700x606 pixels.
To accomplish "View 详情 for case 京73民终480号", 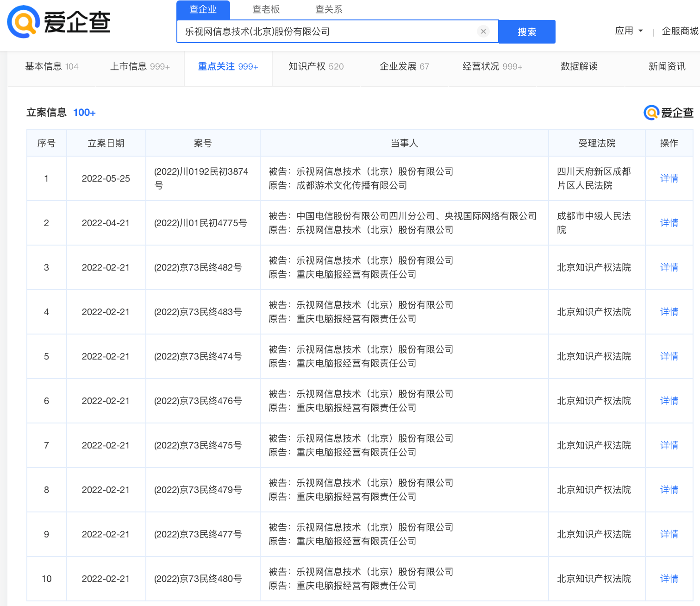I will pos(669,579).
